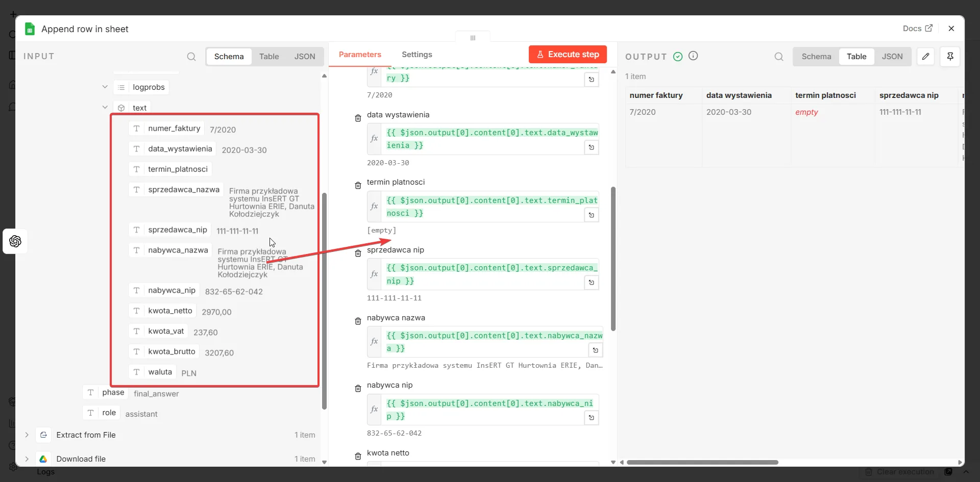
Task: Delete the nabywca nazwa field
Action: (x=358, y=321)
